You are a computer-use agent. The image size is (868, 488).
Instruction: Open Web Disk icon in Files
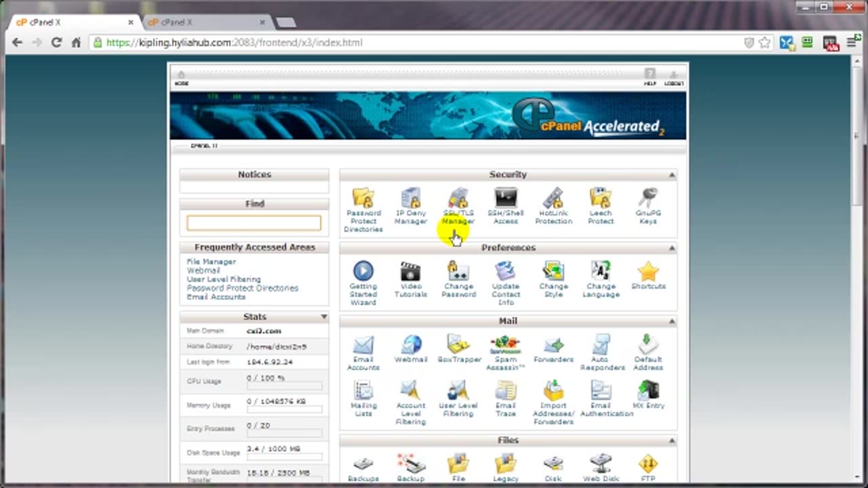pos(601,463)
